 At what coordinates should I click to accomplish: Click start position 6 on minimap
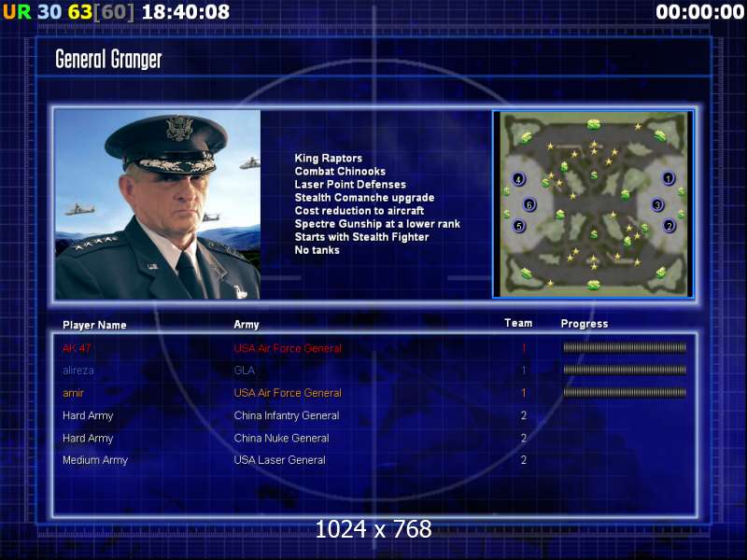(529, 204)
